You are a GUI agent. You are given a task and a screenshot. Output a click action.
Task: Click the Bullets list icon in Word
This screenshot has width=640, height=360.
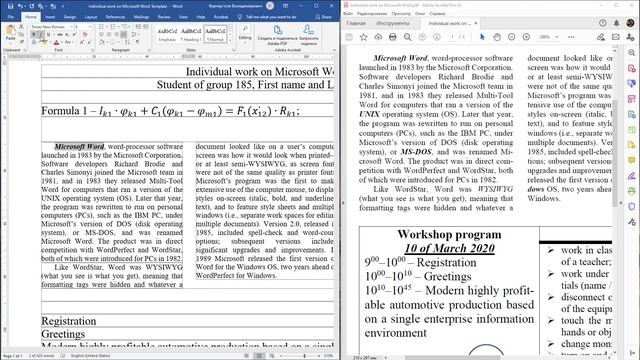pyautogui.click(x=102, y=27)
